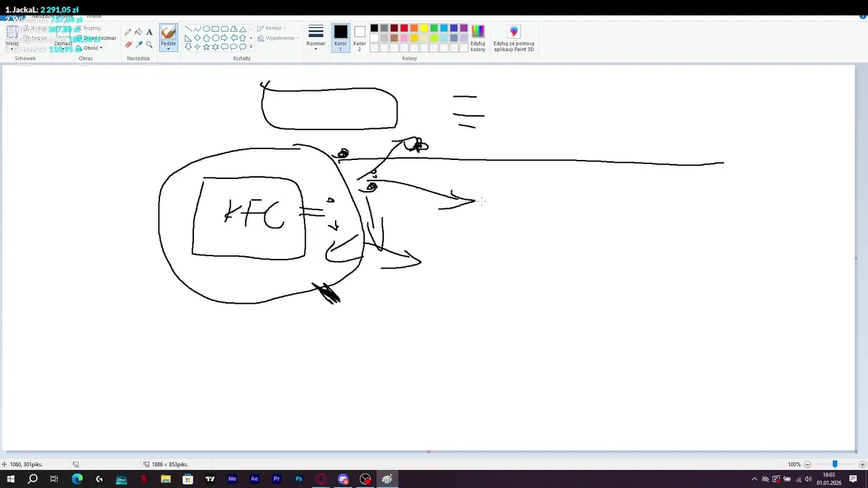Viewport: 868px width, 488px height.
Task: Open the Windows Start menu
Action: tap(11, 479)
